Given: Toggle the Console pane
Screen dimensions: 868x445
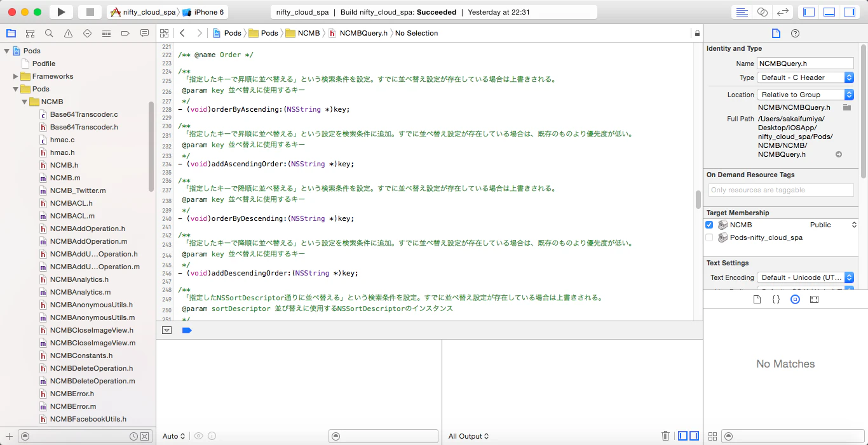Looking at the screenshot, I should coord(695,436).
